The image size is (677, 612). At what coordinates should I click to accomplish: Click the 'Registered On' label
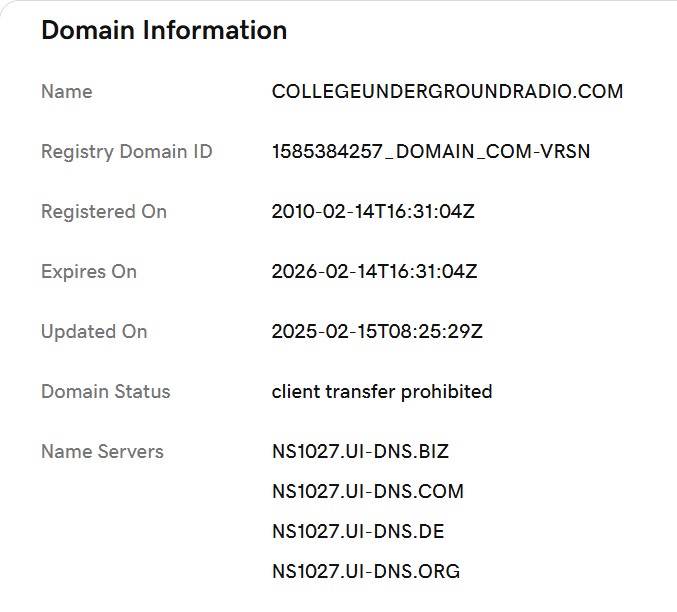pos(104,212)
